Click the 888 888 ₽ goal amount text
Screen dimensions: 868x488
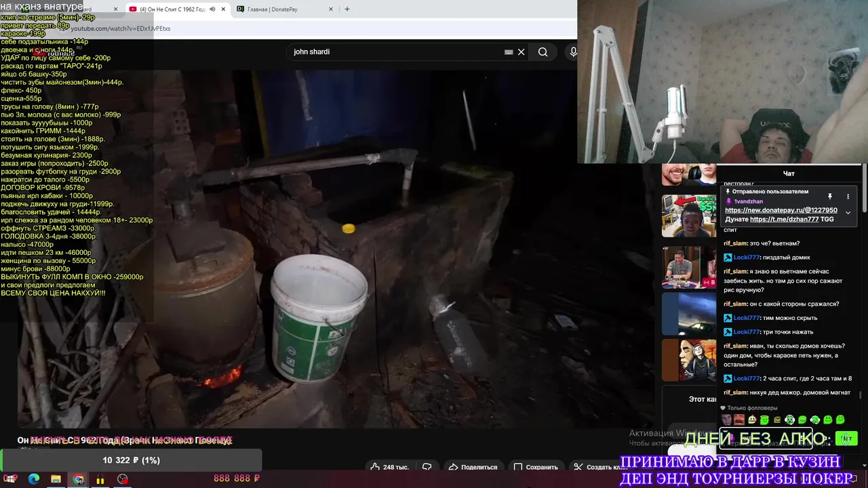coord(237,479)
